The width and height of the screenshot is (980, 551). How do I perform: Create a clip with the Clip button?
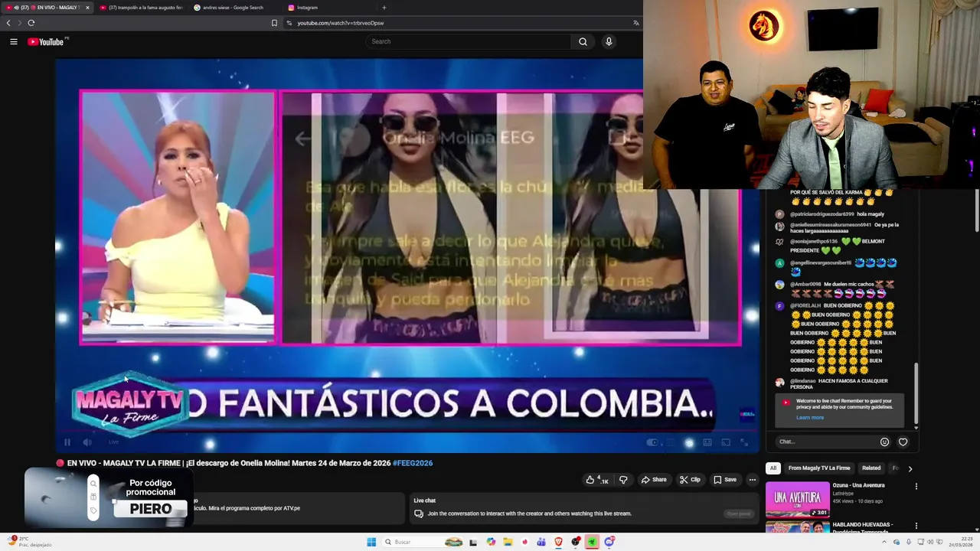[690, 480]
